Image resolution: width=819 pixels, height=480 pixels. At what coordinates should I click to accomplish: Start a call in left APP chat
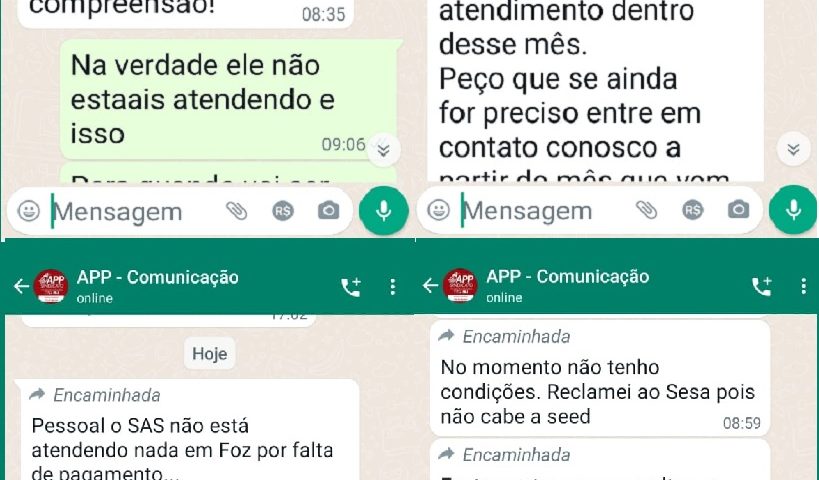350,287
